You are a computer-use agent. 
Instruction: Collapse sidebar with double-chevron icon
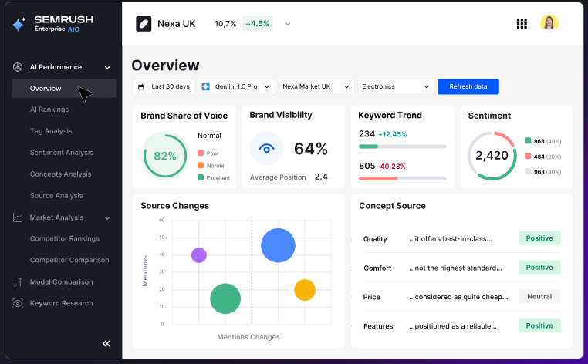(106, 343)
